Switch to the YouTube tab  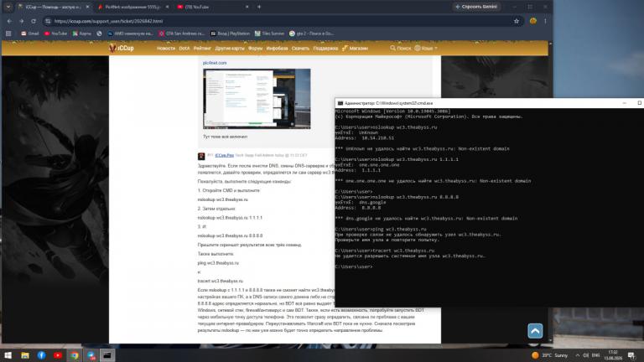click(212, 7)
